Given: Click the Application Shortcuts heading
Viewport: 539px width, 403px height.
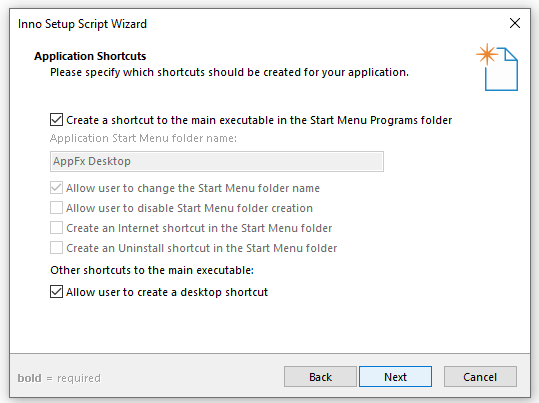Looking at the screenshot, I should point(90,56).
